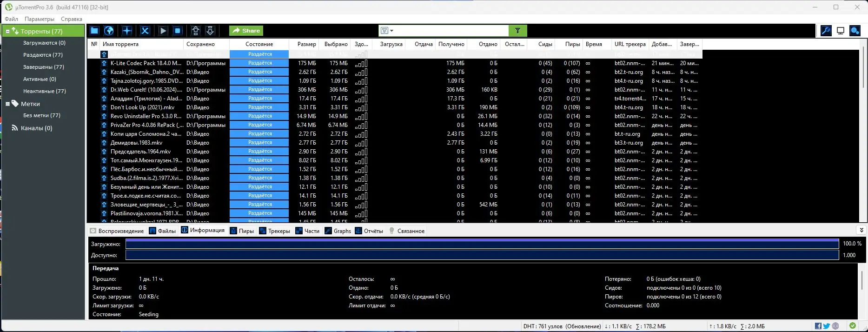Switch to the Воспроизведение tab
The width and height of the screenshot is (868, 332).
[x=117, y=231]
